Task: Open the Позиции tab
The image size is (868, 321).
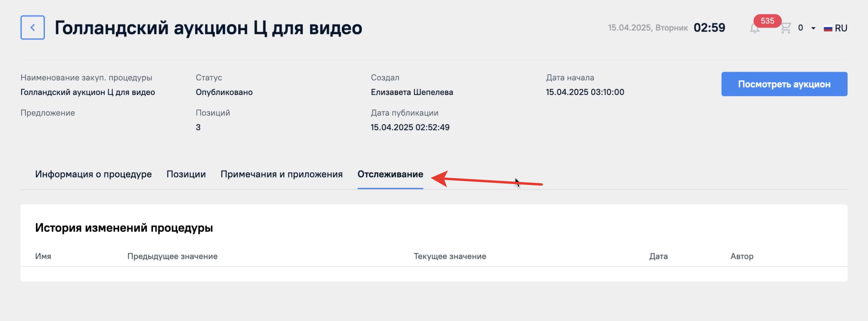Action: coord(186,174)
